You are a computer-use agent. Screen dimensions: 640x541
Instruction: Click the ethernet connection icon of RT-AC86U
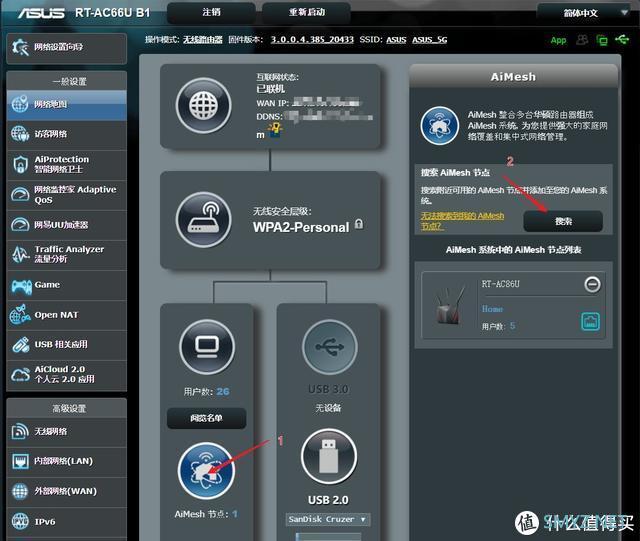590,321
